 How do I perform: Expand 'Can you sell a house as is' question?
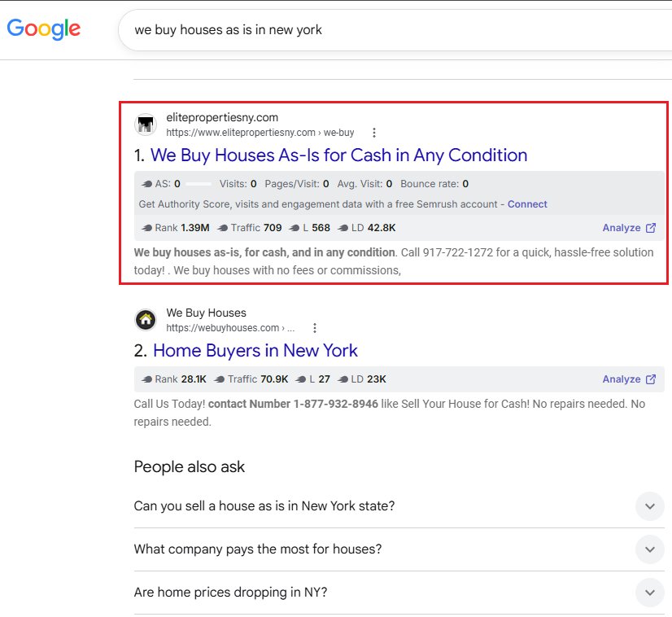click(x=650, y=506)
